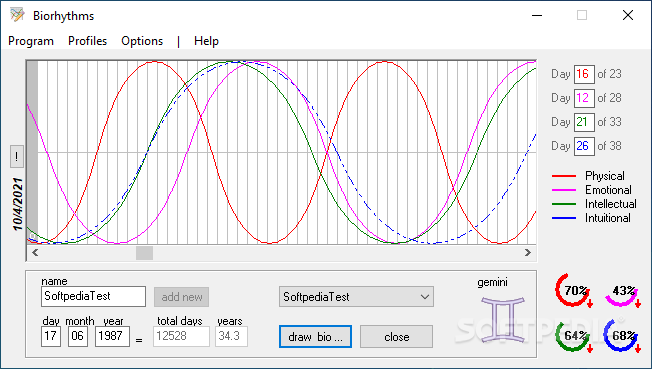
Task: Click the close button in the panel
Action: 396,337
